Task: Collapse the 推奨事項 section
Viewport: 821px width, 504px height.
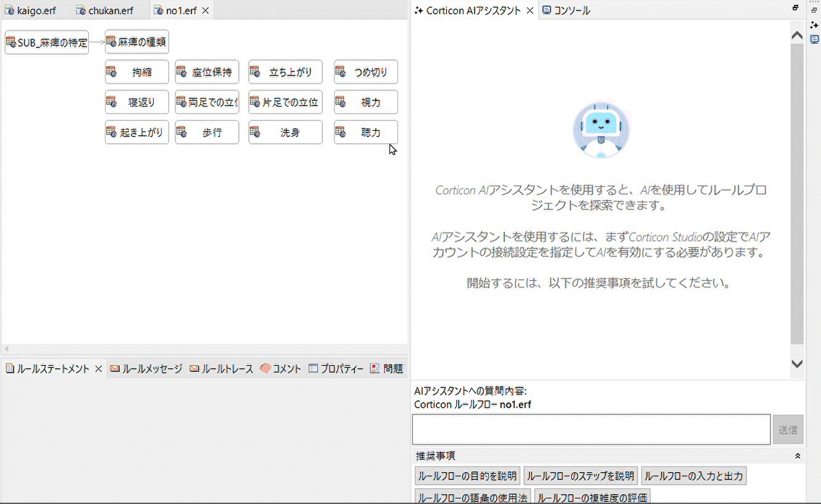Action: (797, 456)
